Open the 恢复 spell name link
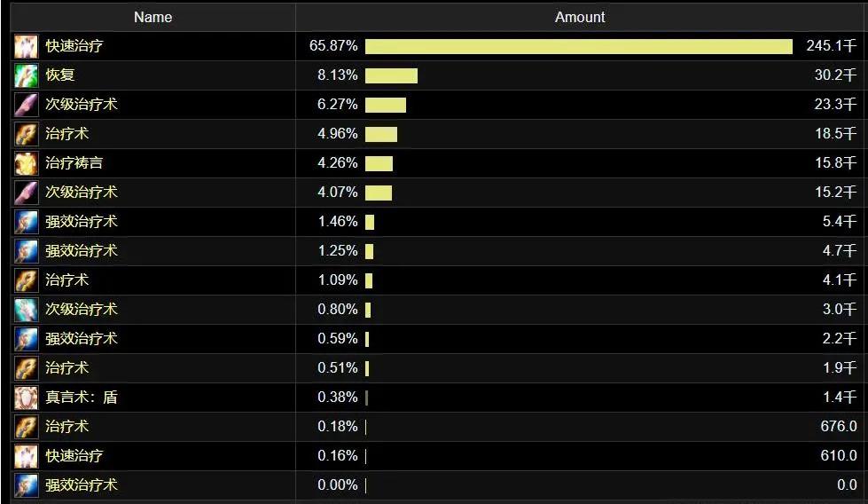868x504 pixels. (60, 75)
